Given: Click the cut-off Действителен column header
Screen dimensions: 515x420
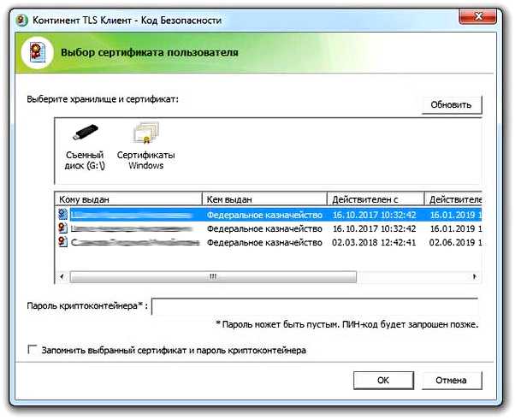Looking at the screenshot, I should [x=453, y=199].
